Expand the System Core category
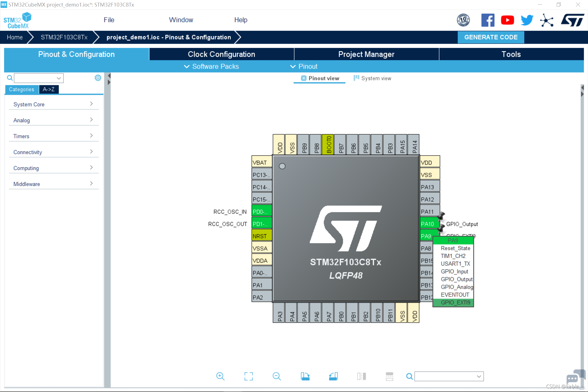This screenshot has height=392, width=588. point(54,104)
